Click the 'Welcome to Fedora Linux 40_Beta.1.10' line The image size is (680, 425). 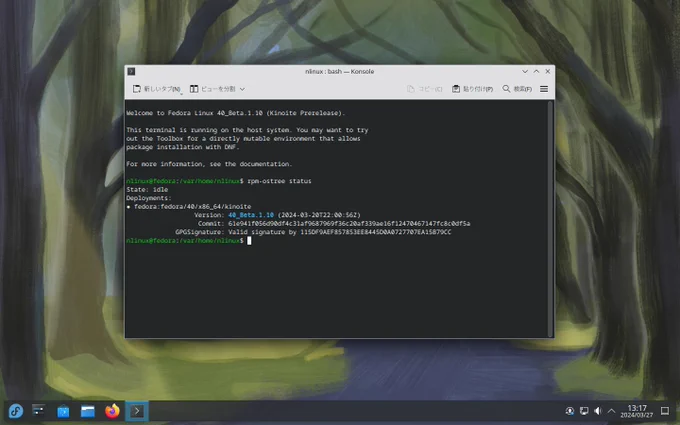tap(235, 113)
